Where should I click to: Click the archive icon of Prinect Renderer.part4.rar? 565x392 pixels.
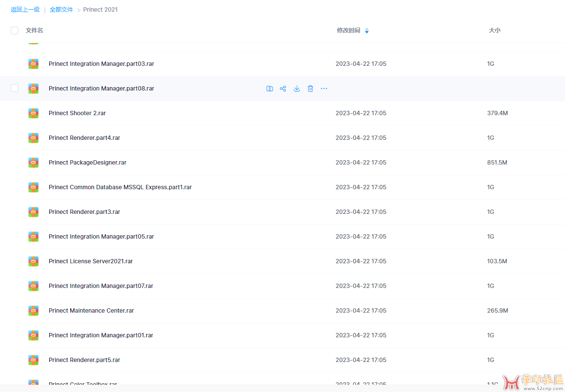point(33,137)
